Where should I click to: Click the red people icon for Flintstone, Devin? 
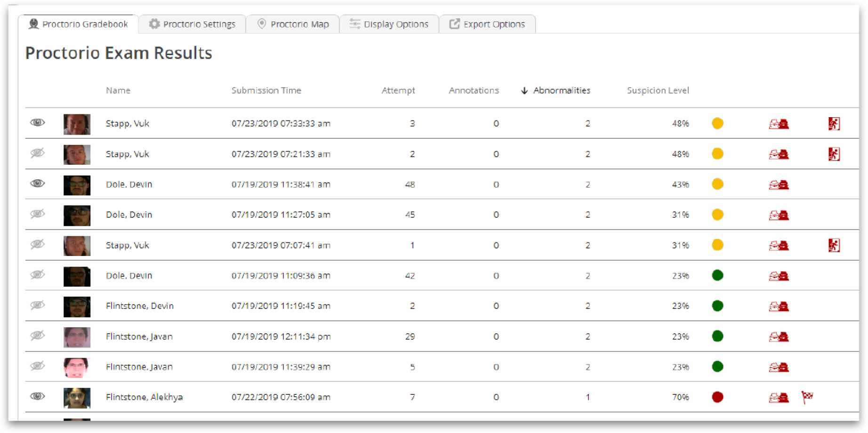coord(779,306)
